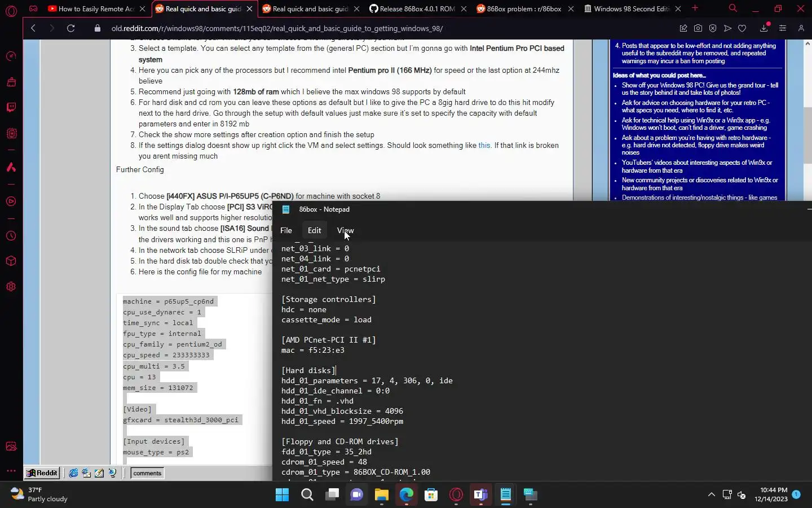Open the shopping bag icon in sidebar

11,82
